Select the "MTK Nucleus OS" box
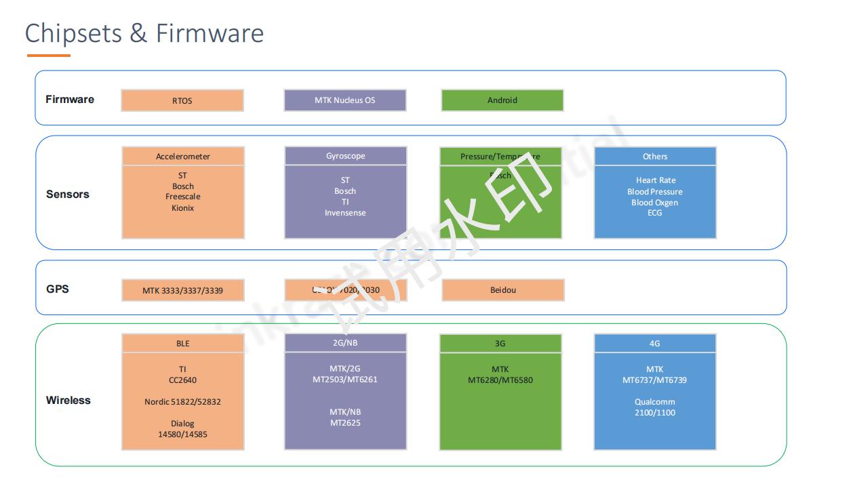This screenshot has height=488, width=868. [x=345, y=100]
